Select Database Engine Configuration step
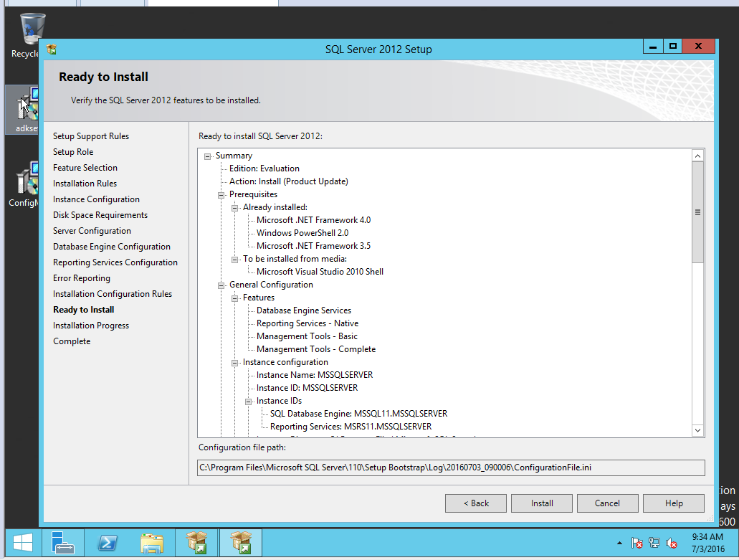This screenshot has height=560, width=739. point(112,247)
